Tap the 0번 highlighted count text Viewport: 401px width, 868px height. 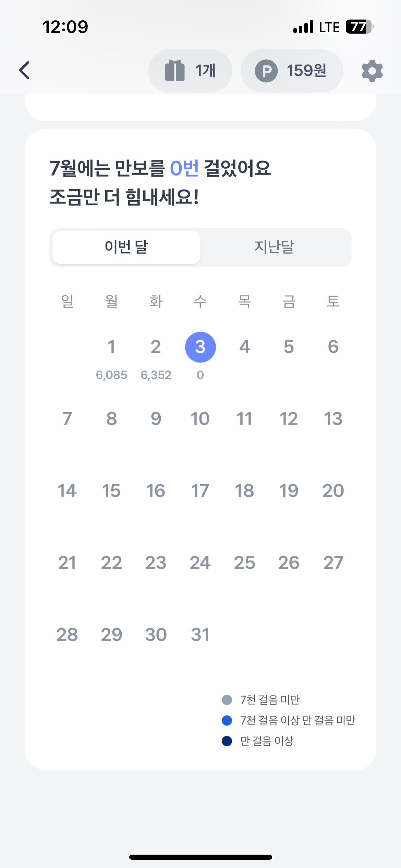point(184,168)
